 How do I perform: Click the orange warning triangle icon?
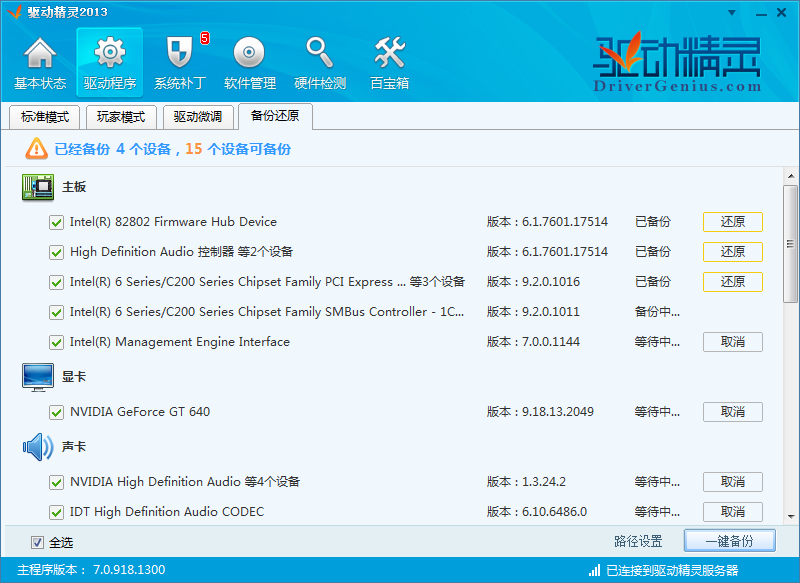pos(36,149)
